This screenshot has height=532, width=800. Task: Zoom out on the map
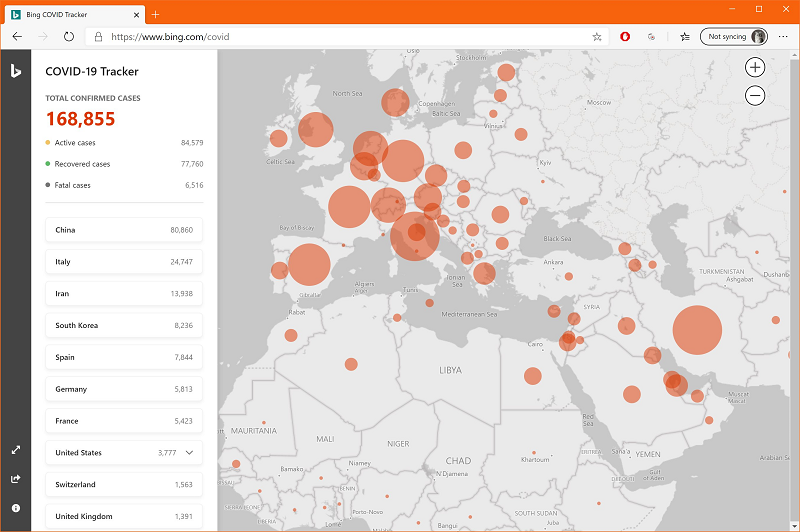coord(755,96)
